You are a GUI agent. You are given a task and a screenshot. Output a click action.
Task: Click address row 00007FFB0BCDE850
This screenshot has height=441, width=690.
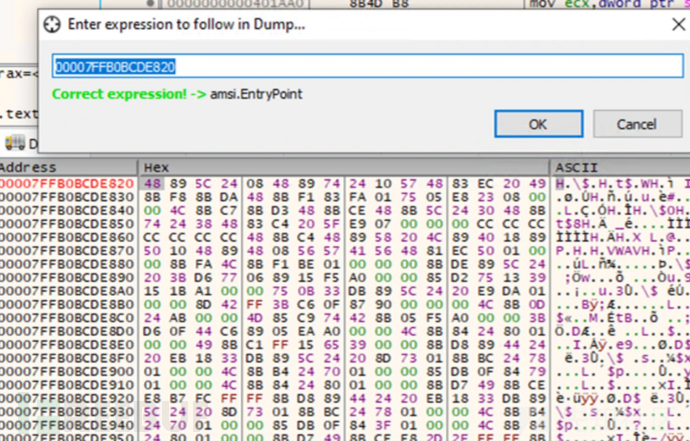point(66,225)
